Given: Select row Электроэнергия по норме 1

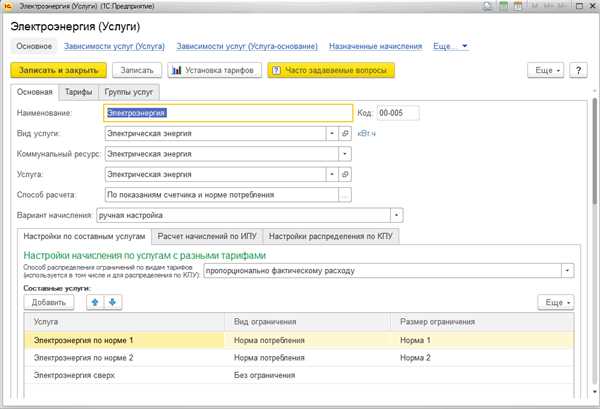Looking at the screenshot, I should (299, 340).
